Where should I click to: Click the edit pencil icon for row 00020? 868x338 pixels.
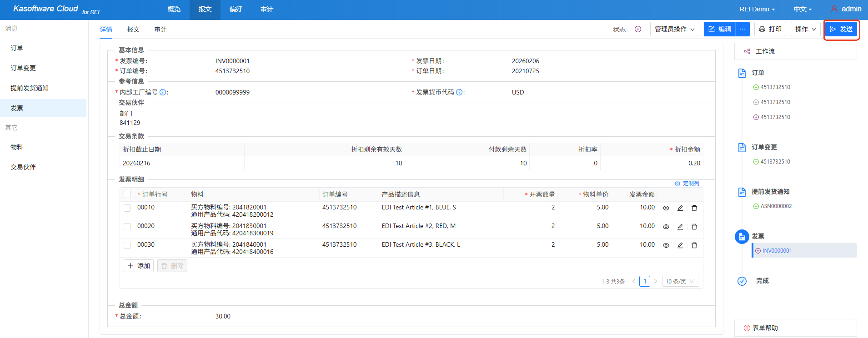pos(680,227)
